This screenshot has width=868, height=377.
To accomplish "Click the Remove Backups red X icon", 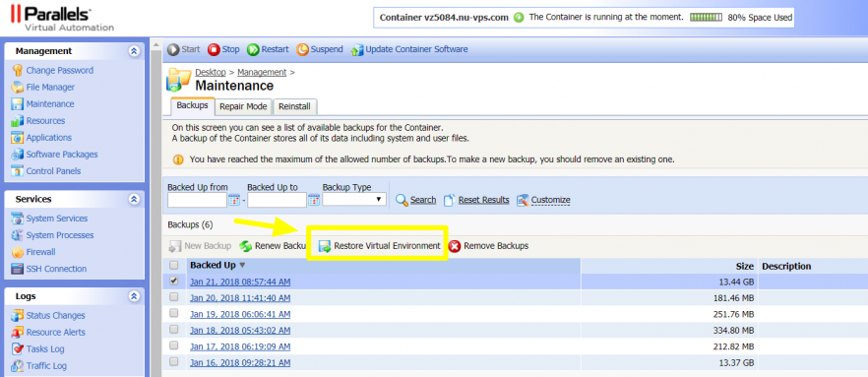I will click(455, 246).
